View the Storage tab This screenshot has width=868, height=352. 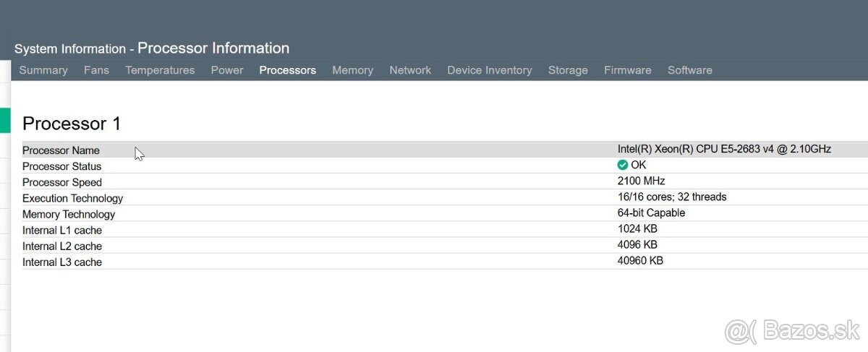point(568,70)
